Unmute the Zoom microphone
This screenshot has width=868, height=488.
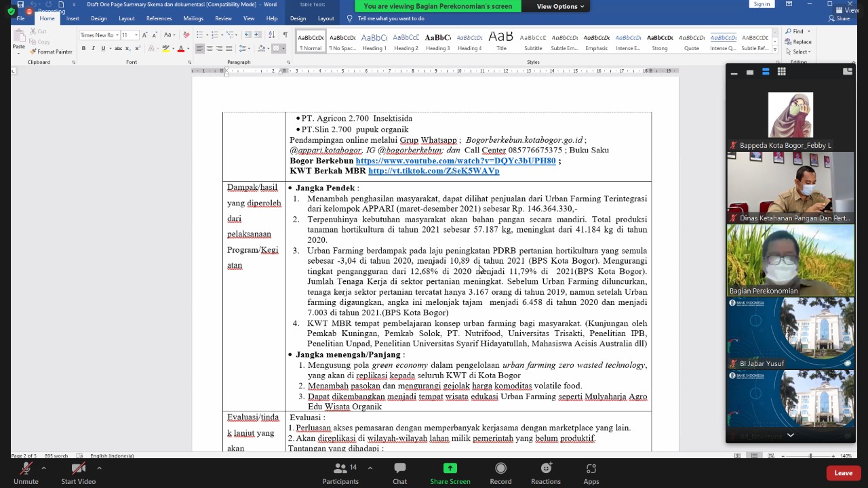(x=26, y=472)
